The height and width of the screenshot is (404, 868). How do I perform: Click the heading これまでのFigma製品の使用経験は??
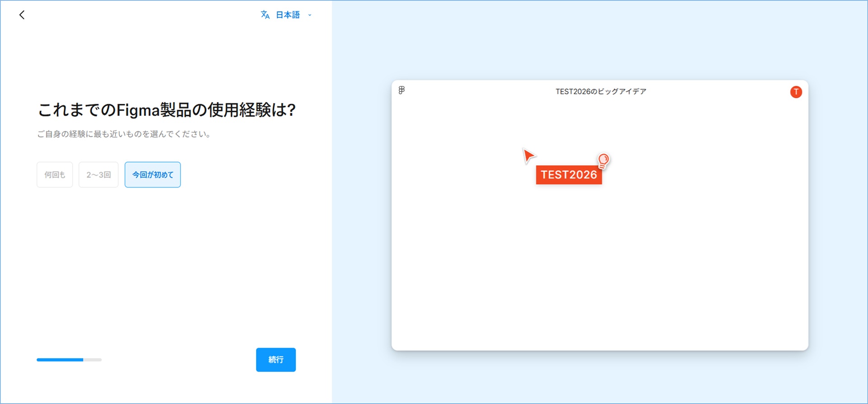click(x=167, y=110)
